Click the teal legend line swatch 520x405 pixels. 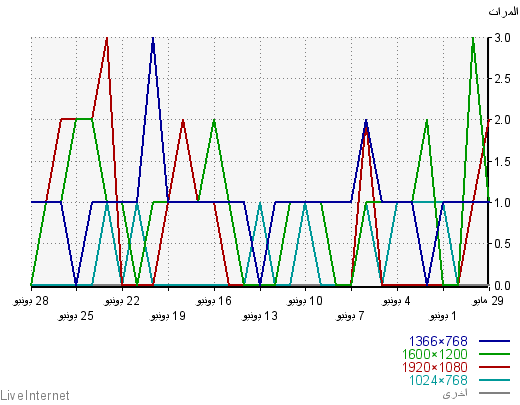[494, 380]
